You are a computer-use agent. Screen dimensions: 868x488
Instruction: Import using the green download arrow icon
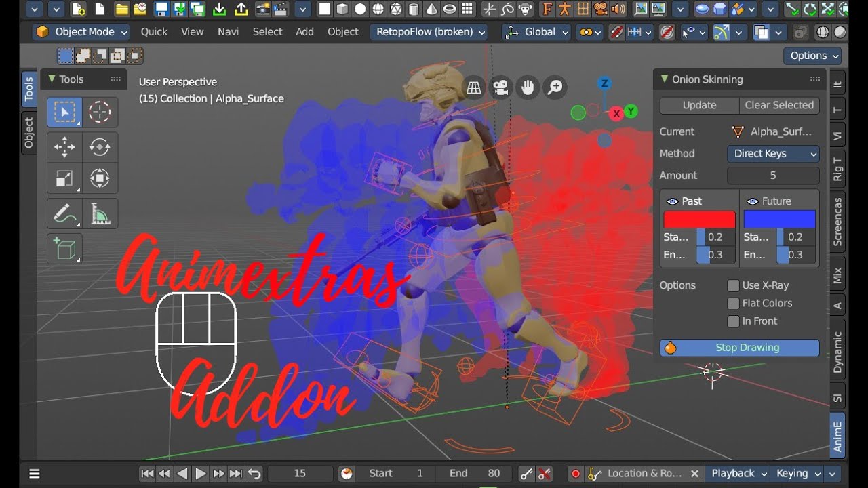(219, 9)
